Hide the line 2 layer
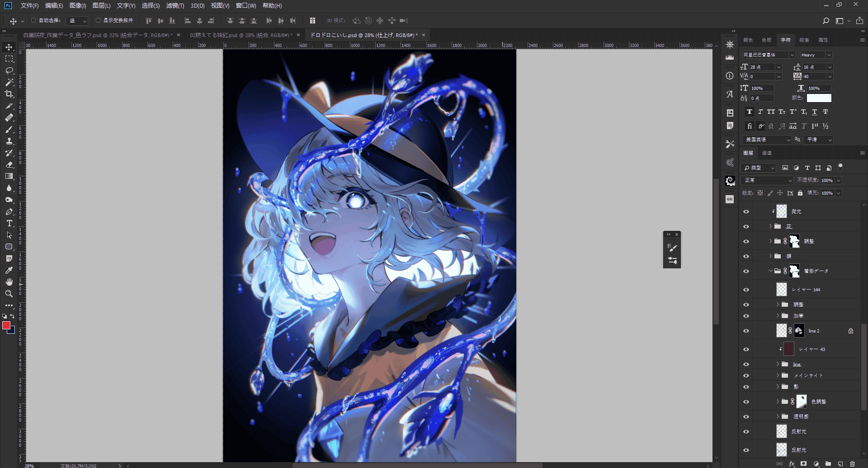The image size is (868, 468). 746,331
